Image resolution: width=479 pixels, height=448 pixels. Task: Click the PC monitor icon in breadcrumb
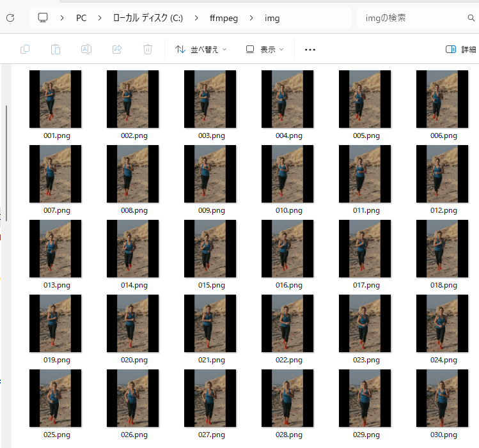tap(43, 18)
